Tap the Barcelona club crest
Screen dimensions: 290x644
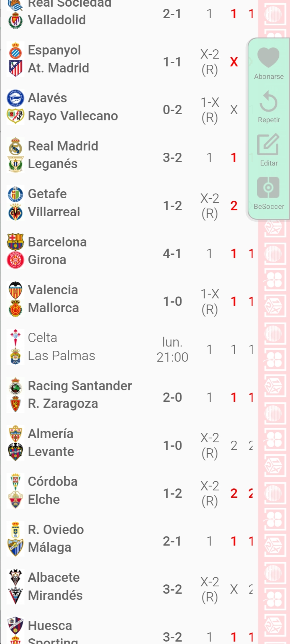coord(15,242)
